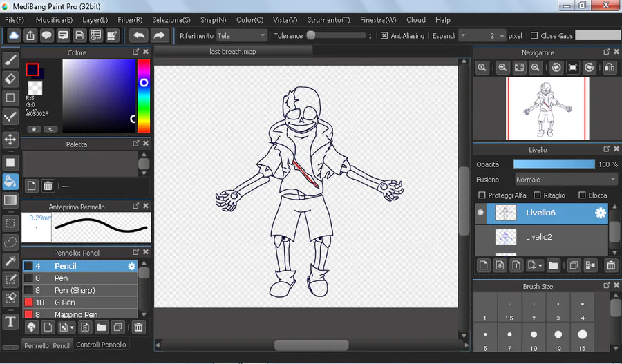
Task: Open Pencil brush settings gear
Action: click(x=132, y=266)
